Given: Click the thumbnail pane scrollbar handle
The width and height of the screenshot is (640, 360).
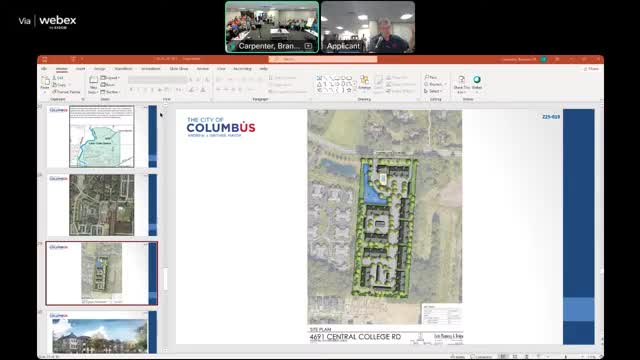Looking at the screenshot, I should coord(165,278).
